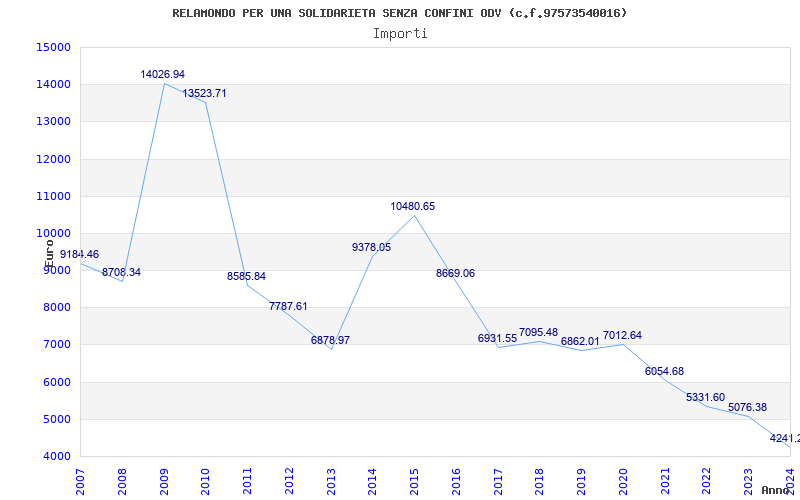Screen dimensions: 800x500
Task: Click the 7095.48 data label
Action: click(x=538, y=333)
